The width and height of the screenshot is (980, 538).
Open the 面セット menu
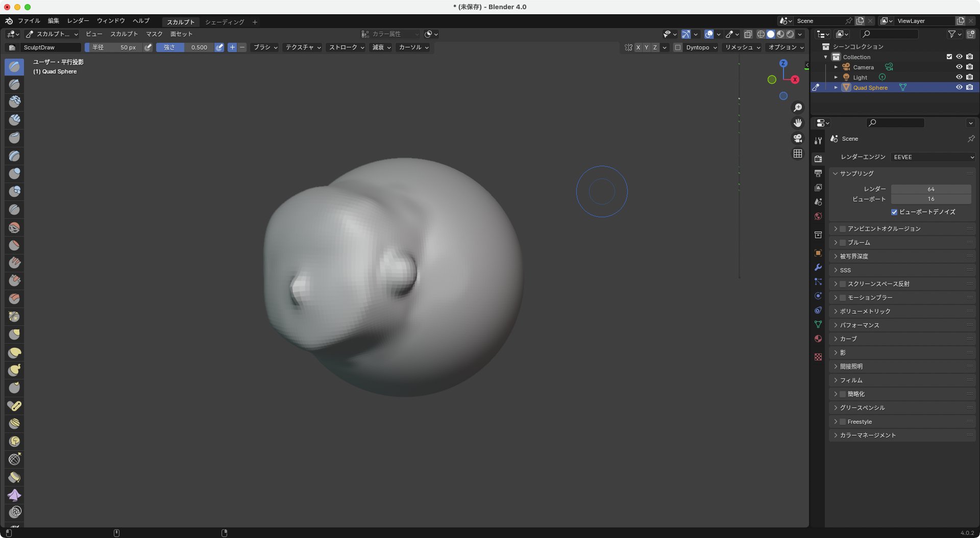pyautogui.click(x=181, y=34)
